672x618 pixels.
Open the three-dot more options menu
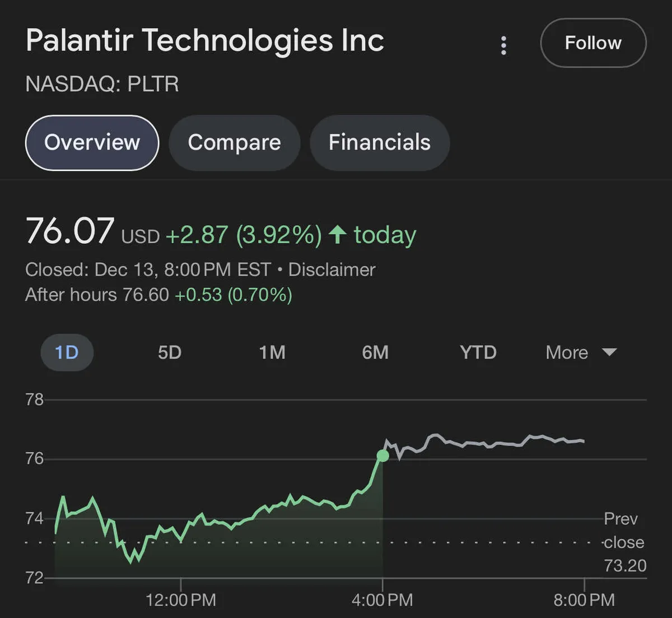tap(503, 45)
